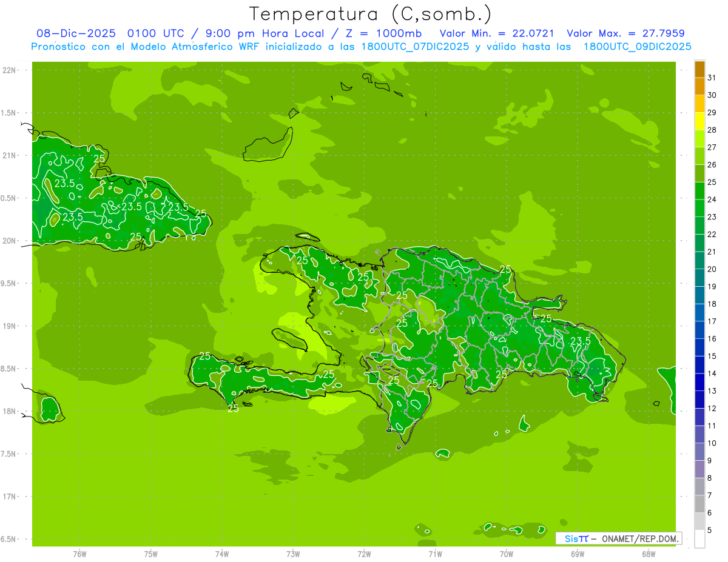Click the "21N" latitude axis label

pyautogui.click(x=9, y=155)
